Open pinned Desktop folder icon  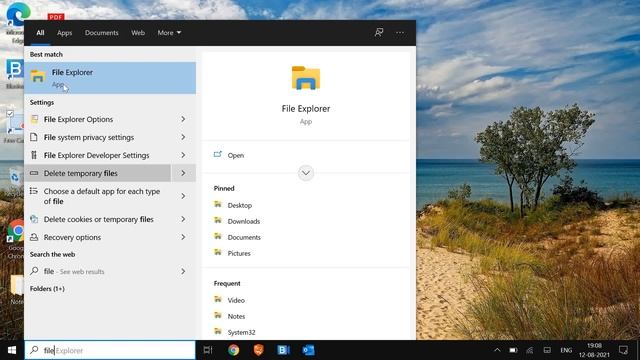[218, 204]
